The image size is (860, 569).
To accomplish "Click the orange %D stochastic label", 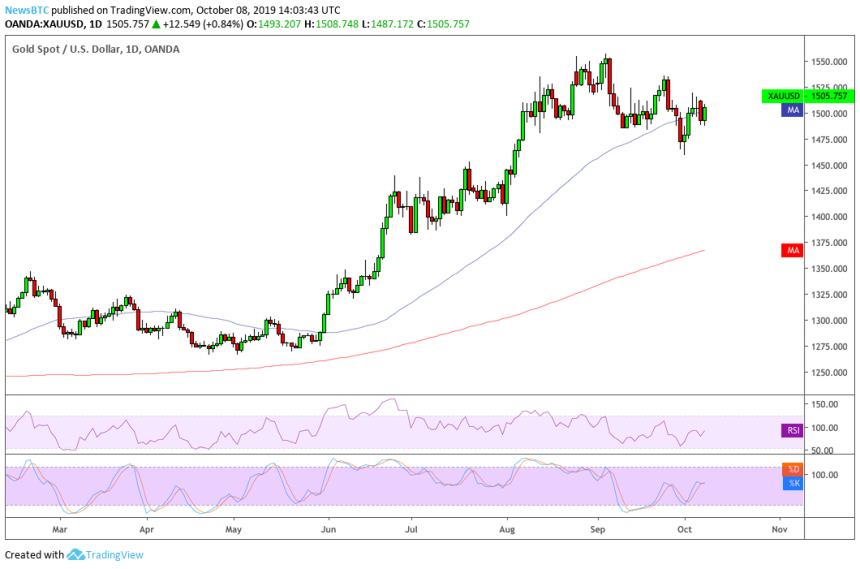I will click(793, 469).
